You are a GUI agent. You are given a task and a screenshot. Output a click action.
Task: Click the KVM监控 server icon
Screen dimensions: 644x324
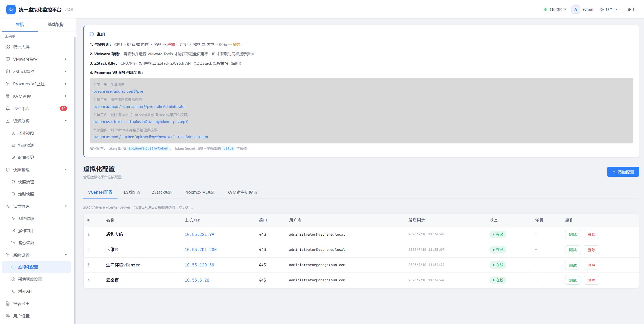click(x=8, y=96)
